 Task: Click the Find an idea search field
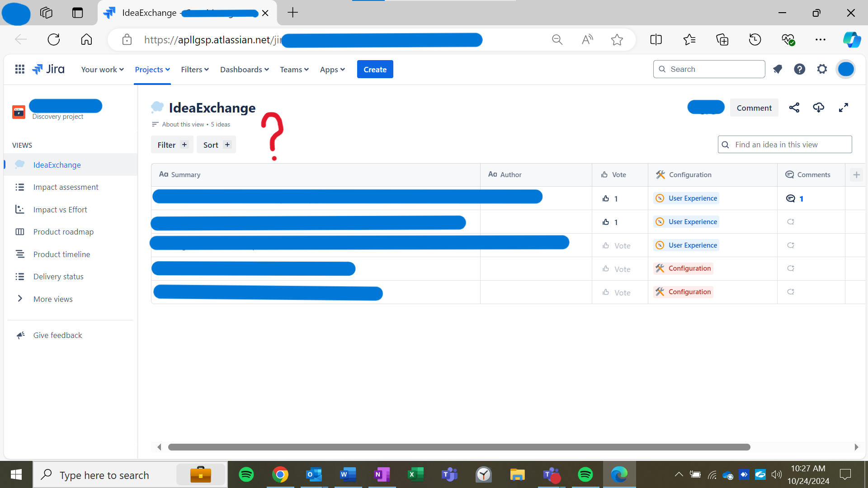tap(785, 145)
